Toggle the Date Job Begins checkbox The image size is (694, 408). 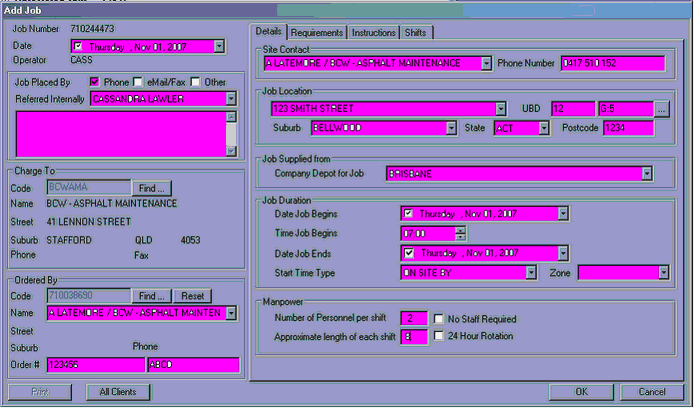pyautogui.click(x=408, y=214)
